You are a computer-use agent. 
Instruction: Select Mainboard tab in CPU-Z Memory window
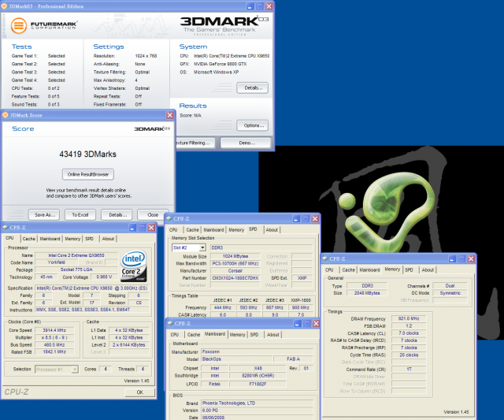point(369,270)
